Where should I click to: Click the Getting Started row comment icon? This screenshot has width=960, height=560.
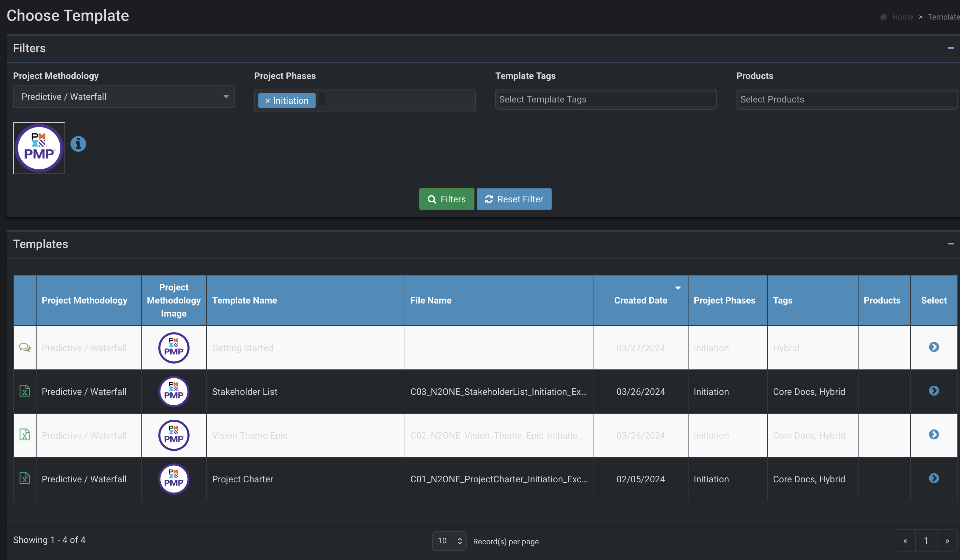coord(25,348)
